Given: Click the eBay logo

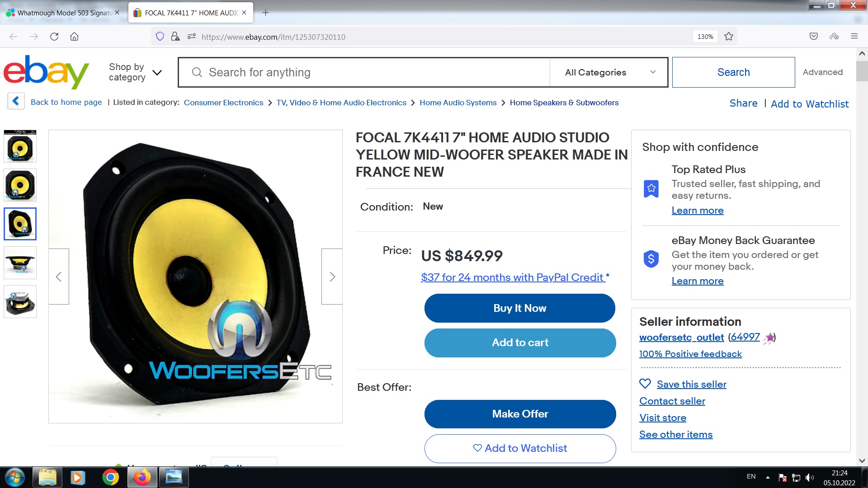Looking at the screenshot, I should pyautogui.click(x=46, y=71).
